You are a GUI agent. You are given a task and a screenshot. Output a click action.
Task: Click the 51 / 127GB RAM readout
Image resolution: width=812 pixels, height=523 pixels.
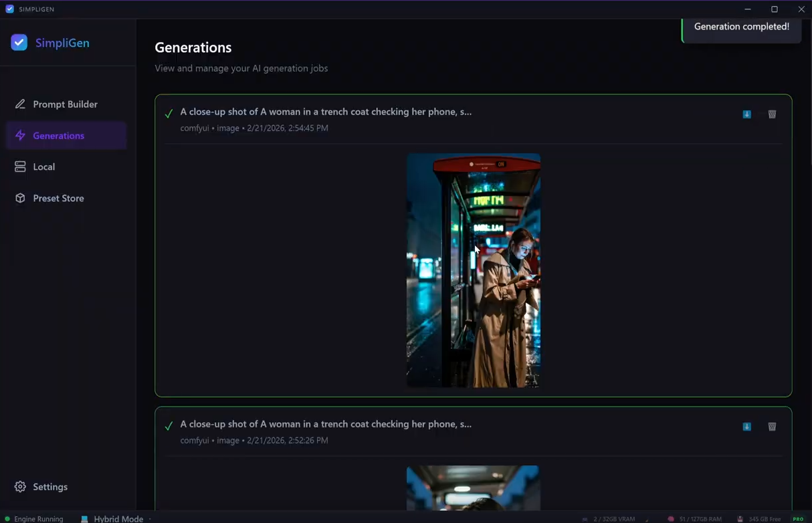coord(694,519)
